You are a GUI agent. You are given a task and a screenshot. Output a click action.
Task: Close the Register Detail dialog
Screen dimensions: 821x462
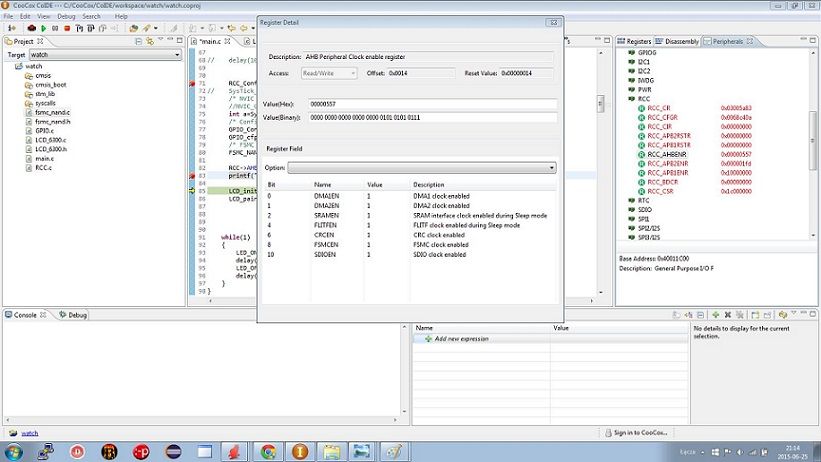[x=553, y=23]
